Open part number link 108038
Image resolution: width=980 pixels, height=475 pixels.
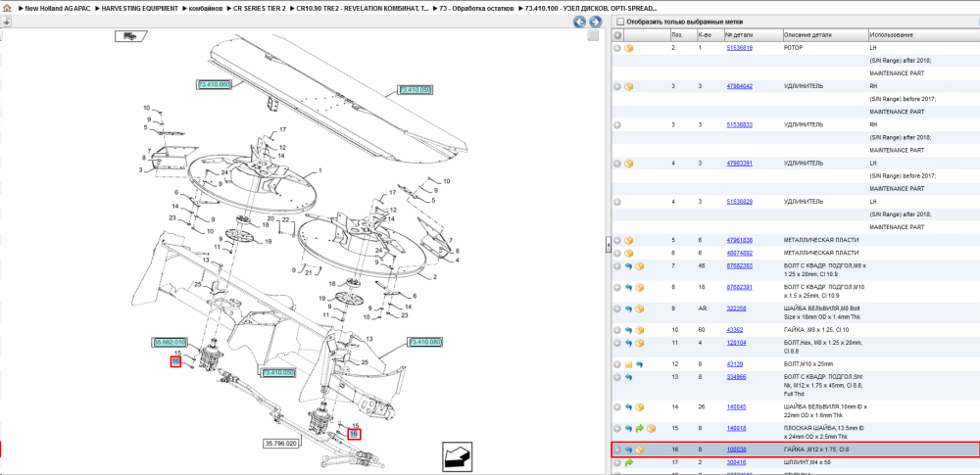pyautogui.click(x=736, y=450)
